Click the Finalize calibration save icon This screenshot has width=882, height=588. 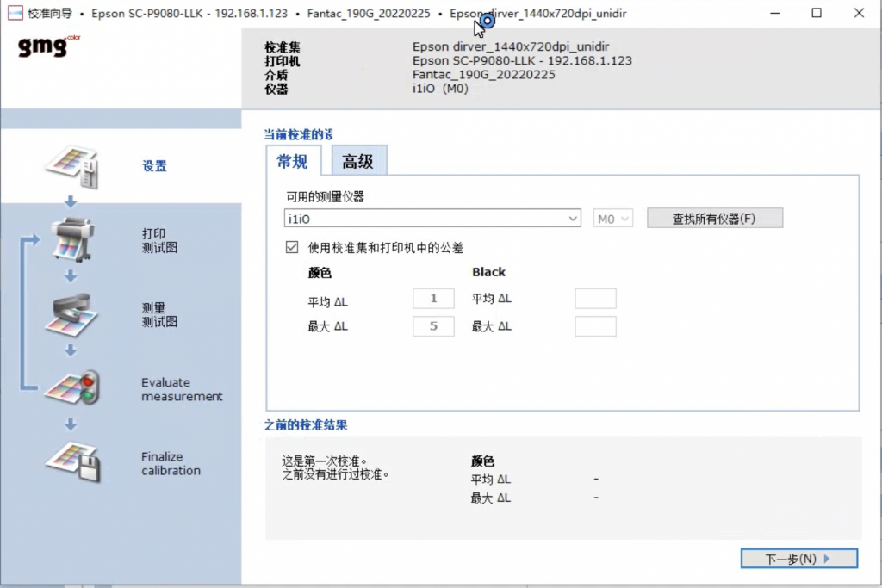tap(73, 462)
